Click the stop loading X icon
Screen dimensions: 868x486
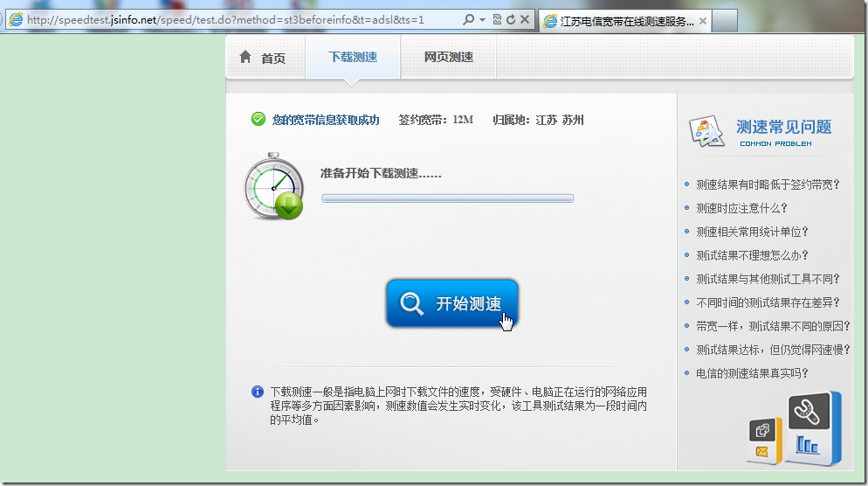click(525, 19)
